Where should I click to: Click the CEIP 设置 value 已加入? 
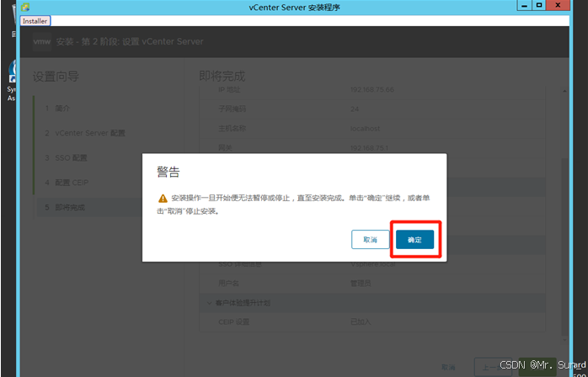point(361,322)
